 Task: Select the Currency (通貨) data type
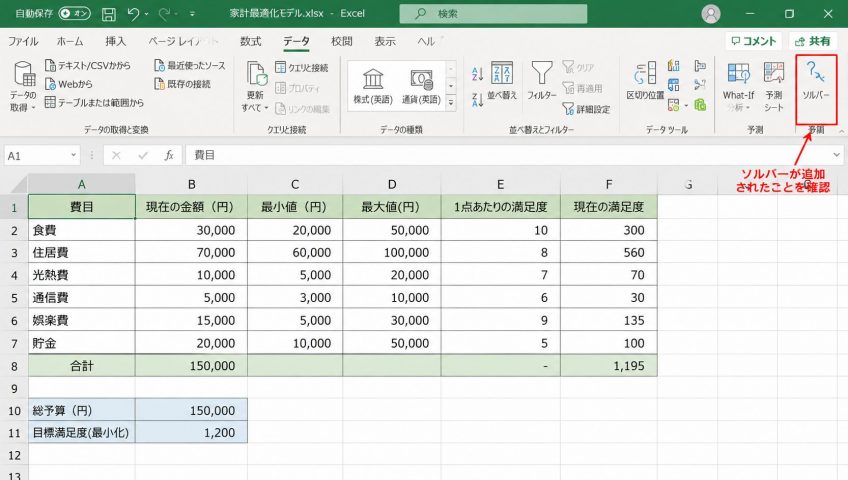pyautogui.click(x=421, y=85)
